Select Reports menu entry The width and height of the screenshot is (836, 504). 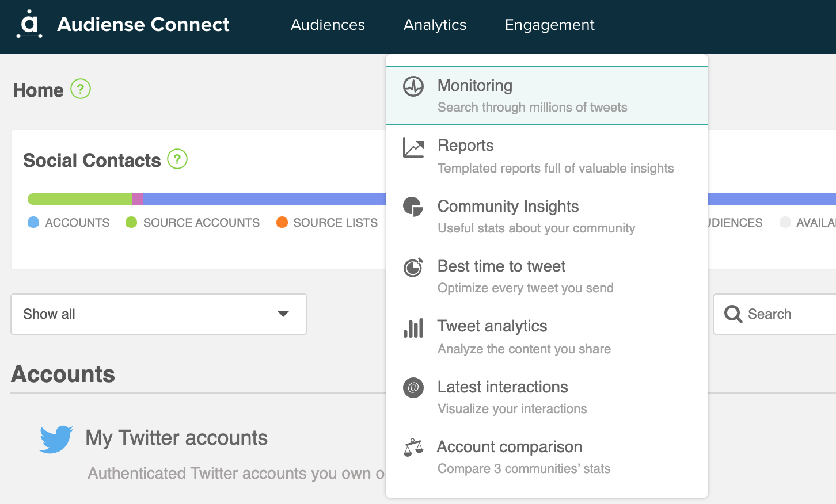tap(547, 156)
